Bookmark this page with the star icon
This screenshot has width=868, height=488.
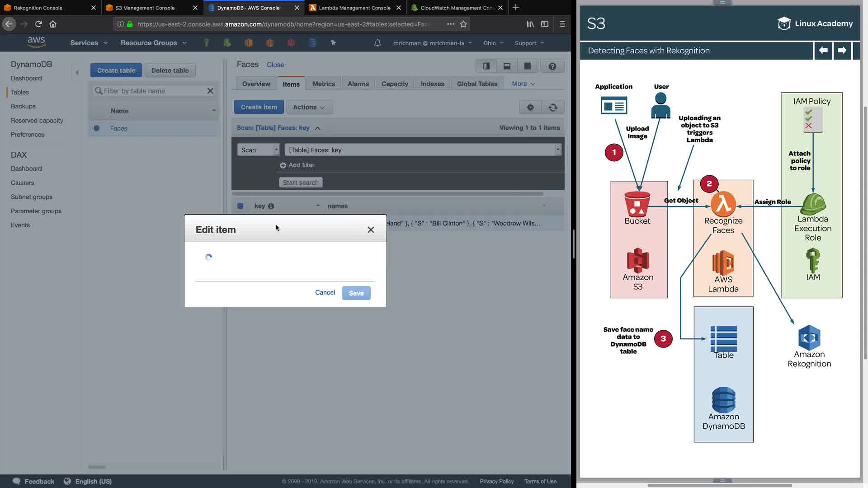(x=463, y=24)
